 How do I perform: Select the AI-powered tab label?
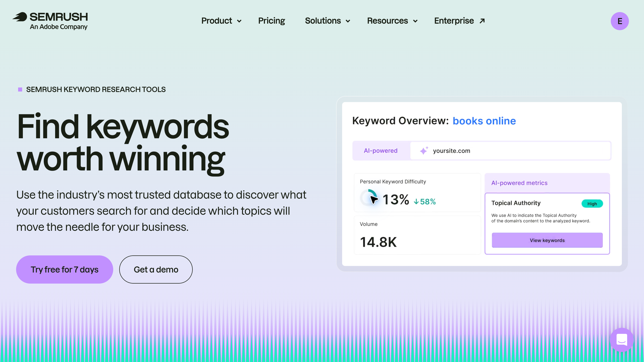tap(381, 151)
